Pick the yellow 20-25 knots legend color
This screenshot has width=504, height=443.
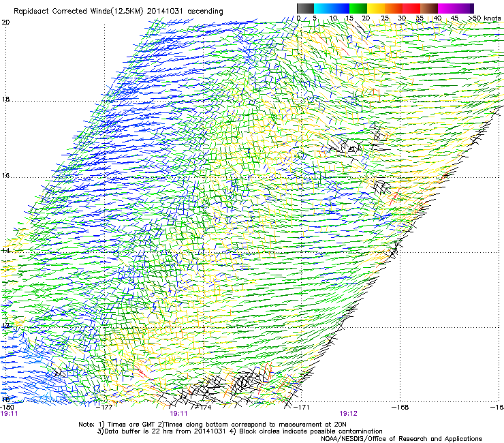(x=376, y=9)
